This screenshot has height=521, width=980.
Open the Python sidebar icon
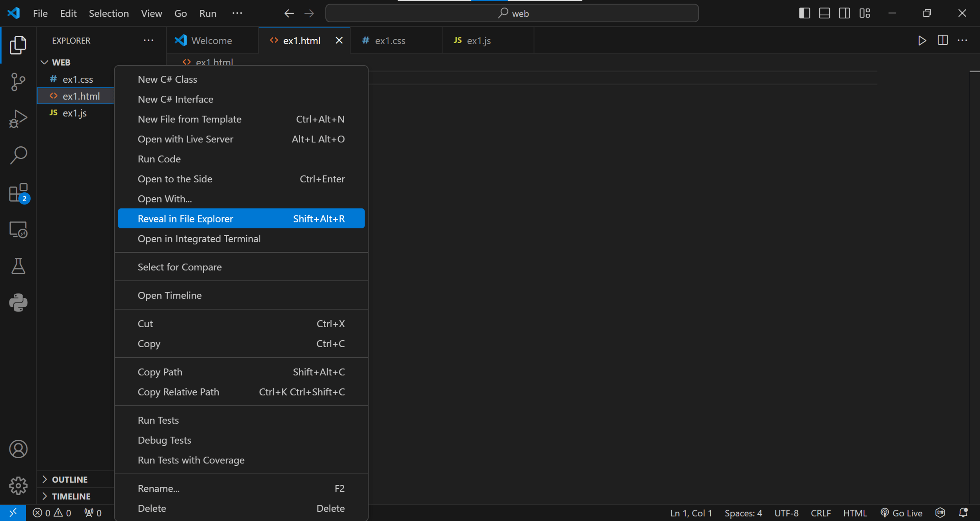point(18,302)
